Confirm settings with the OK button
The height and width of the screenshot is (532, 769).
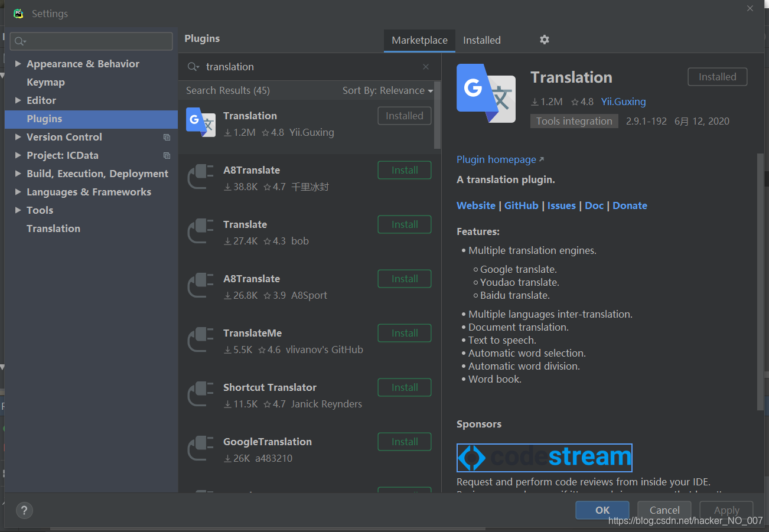pos(602,510)
